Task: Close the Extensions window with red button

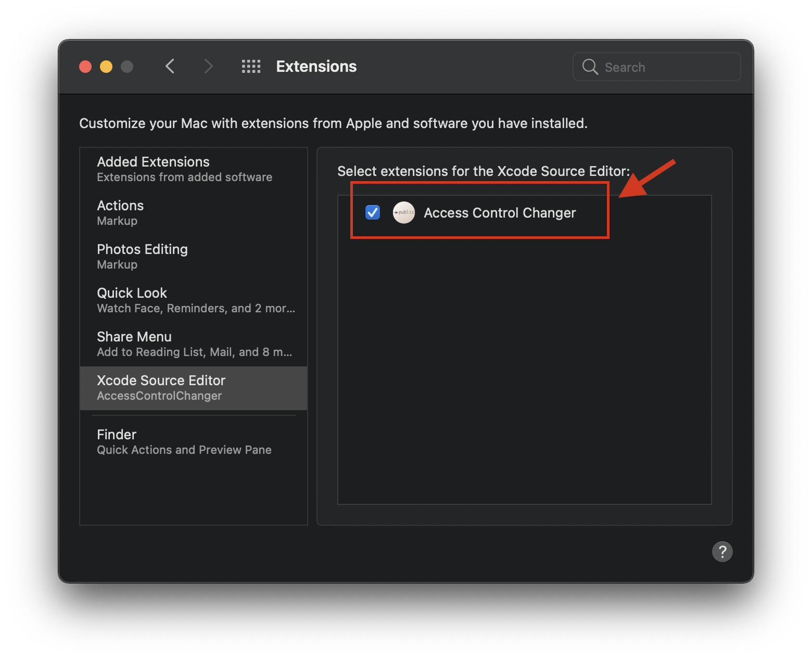Action: point(85,67)
